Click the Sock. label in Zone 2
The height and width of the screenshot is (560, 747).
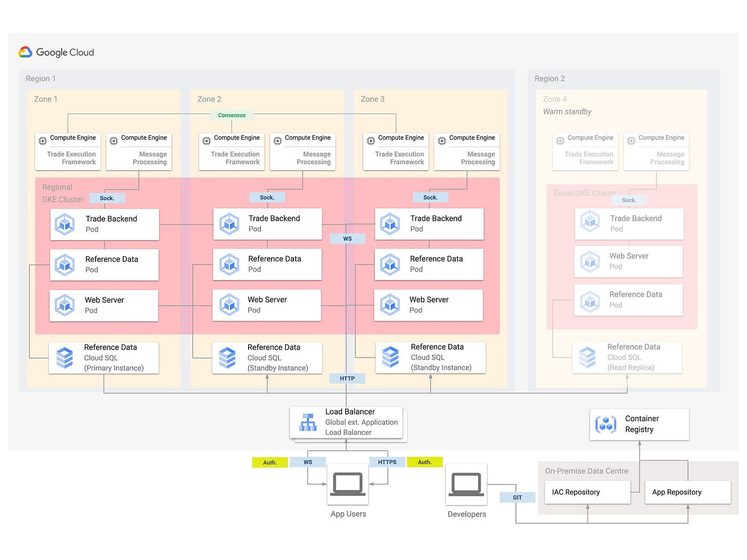click(267, 198)
